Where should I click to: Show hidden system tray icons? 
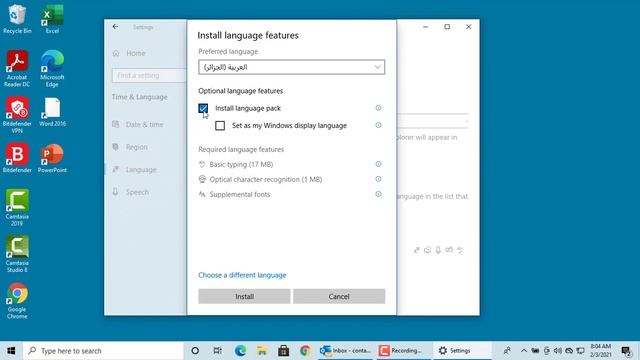[524, 351]
